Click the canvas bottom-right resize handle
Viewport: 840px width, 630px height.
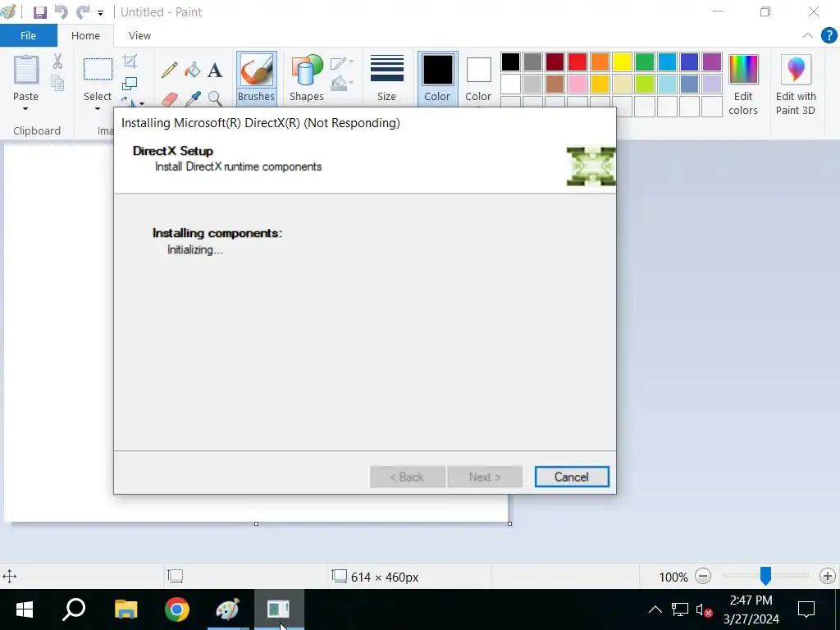pos(509,523)
